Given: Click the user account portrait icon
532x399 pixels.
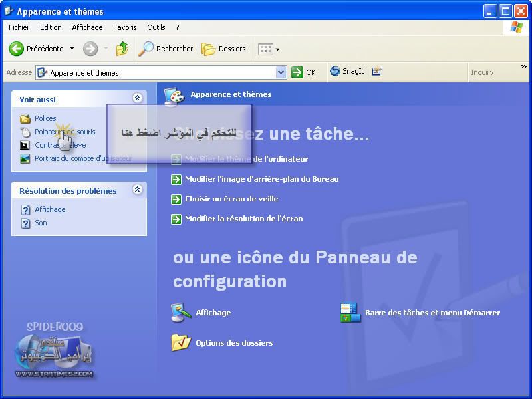Looking at the screenshot, I should tap(25, 158).
